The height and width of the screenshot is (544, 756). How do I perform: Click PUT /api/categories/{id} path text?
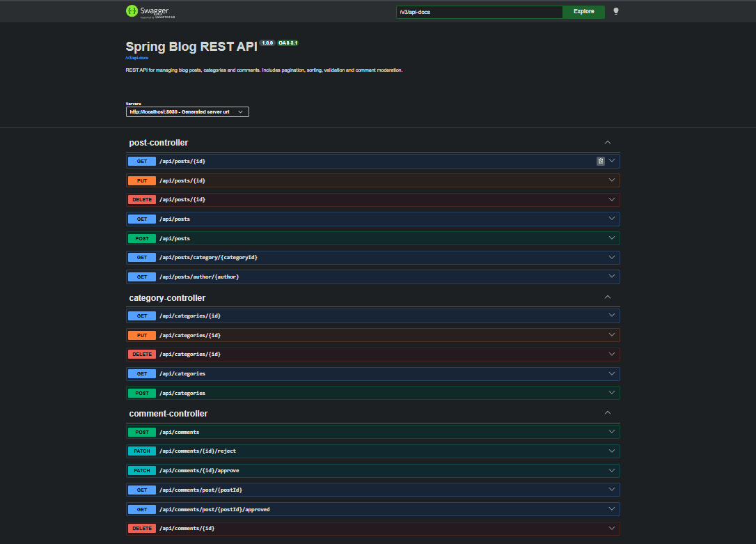click(x=190, y=335)
